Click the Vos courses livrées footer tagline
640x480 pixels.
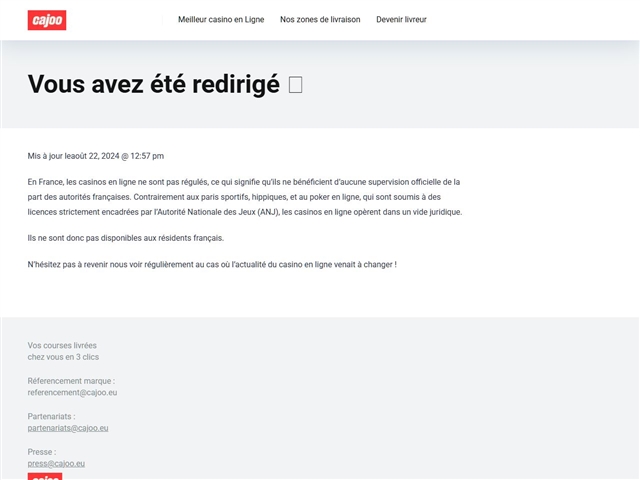pyautogui.click(x=62, y=345)
